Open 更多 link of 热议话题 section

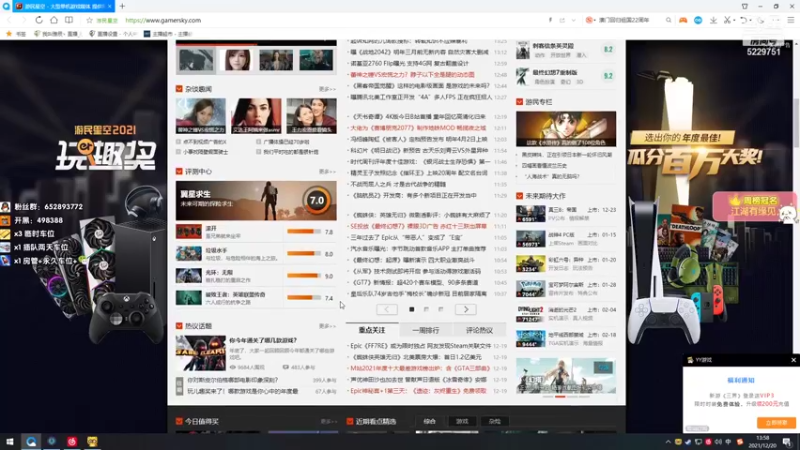(x=327, y=326)
